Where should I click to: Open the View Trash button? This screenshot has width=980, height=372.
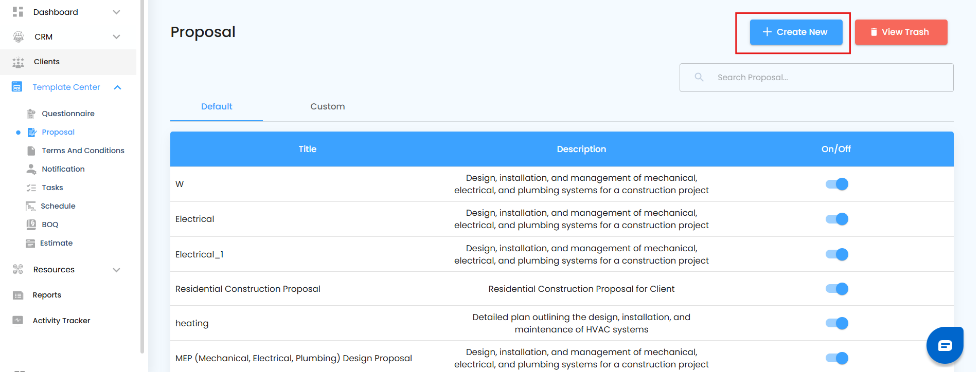(901, 32)
